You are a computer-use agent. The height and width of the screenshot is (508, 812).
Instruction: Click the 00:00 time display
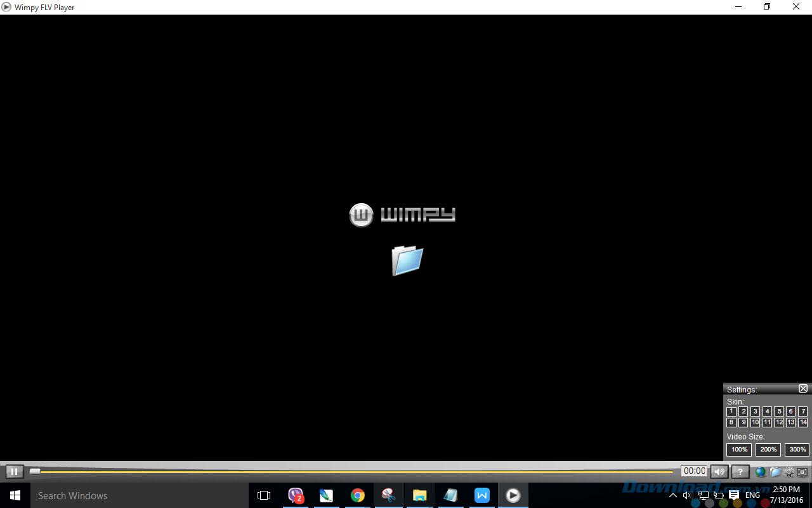[x=694, y=471]
